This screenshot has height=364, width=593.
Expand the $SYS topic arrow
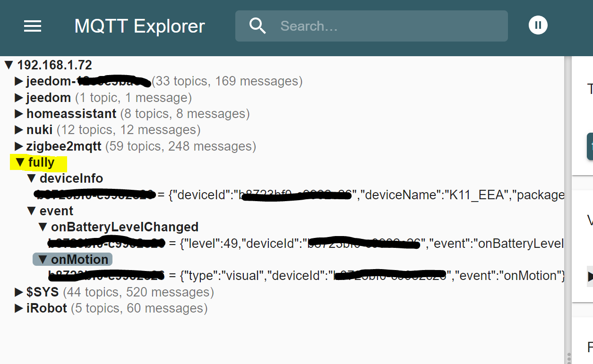[x=19, y=292]
